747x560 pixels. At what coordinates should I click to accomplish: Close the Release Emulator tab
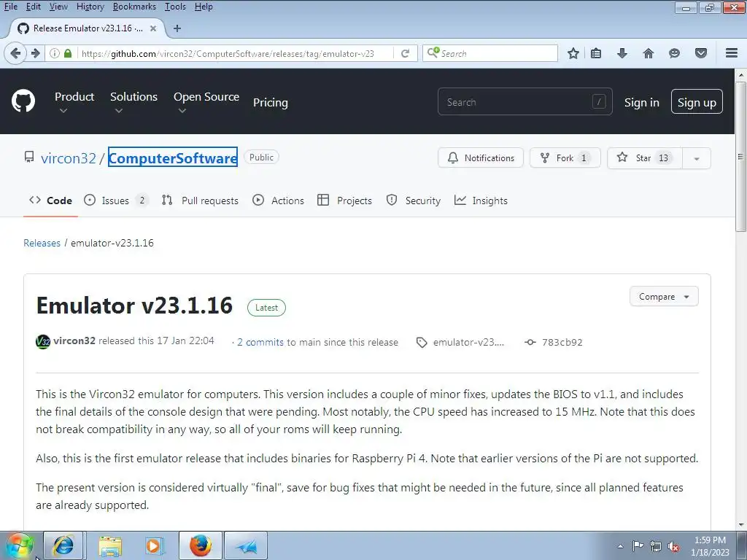click(153, 28)
